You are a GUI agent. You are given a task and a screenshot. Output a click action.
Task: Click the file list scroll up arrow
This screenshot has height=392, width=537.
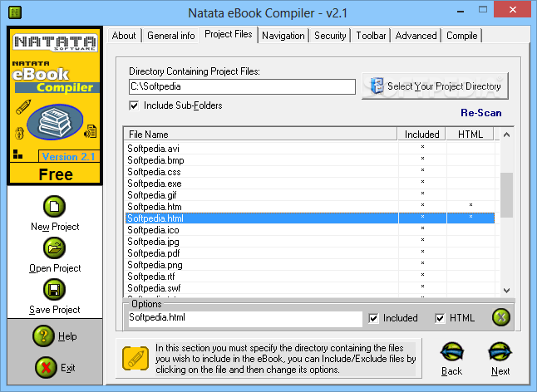[506, 135]
